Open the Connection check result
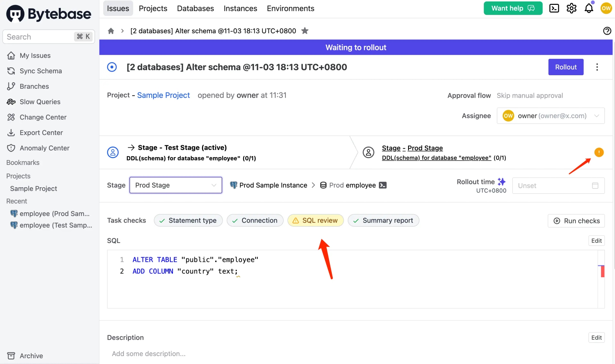The image size is (615, 364). tap(255, 220)
